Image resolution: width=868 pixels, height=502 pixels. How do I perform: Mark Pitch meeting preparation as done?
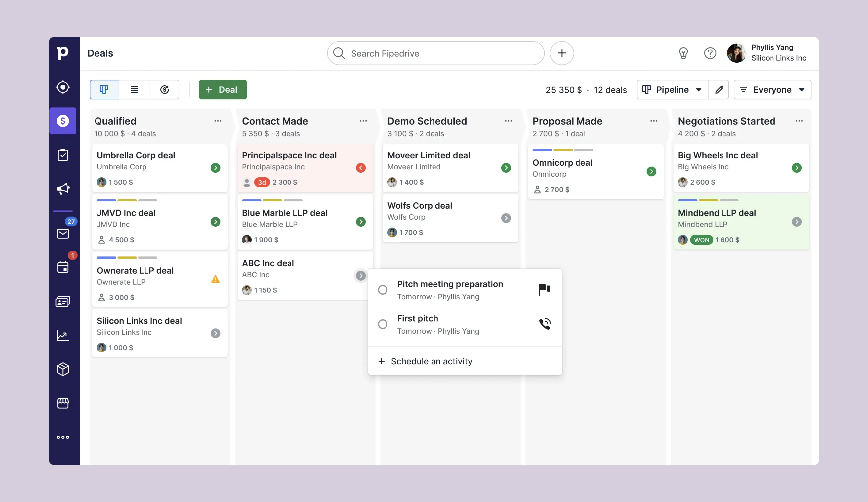(x=383, y=290)
